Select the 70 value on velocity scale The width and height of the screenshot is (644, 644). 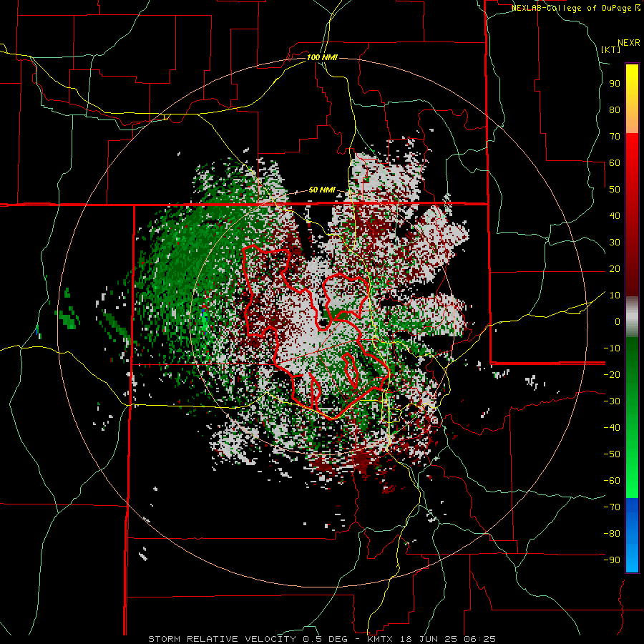(x=615, y=137)
